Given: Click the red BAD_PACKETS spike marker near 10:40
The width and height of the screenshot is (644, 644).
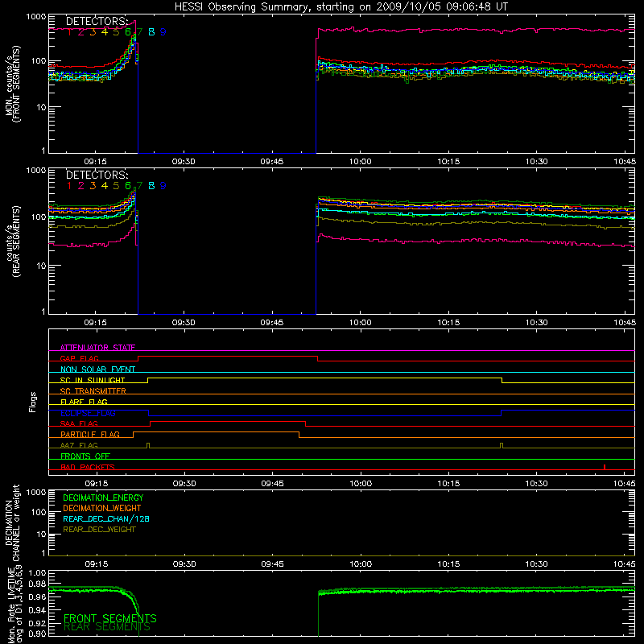Looking at the screenshot, I should 605,467.
